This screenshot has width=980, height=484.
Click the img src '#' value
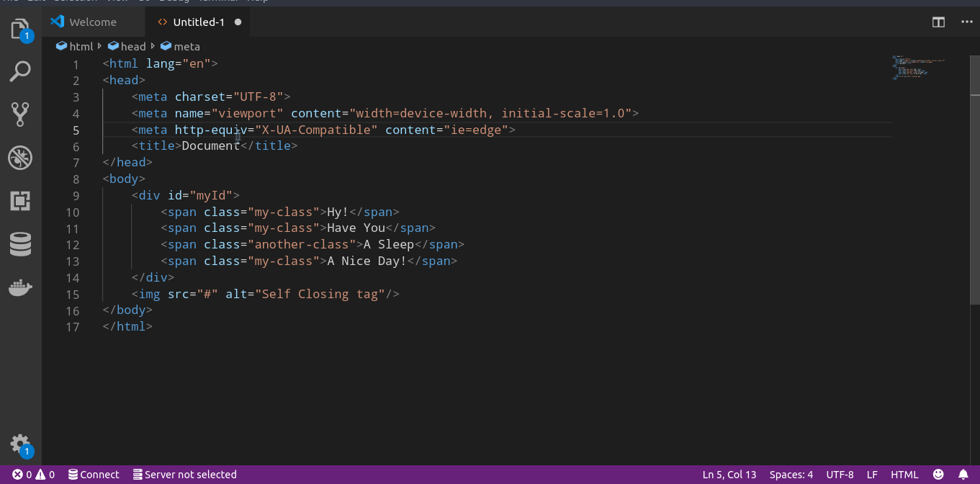click(x=207, y=295)
